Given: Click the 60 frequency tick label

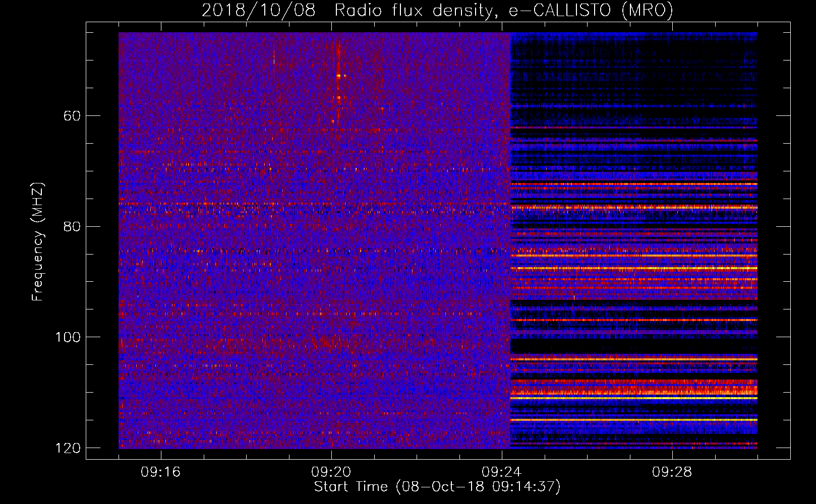Looking at the screenshot, I should tap(72, 116).
